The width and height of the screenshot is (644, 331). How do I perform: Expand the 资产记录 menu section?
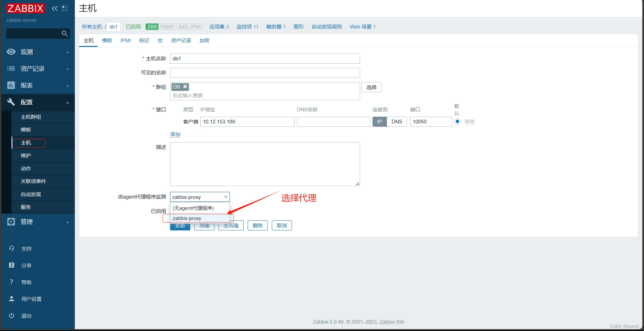coord(38,68)
